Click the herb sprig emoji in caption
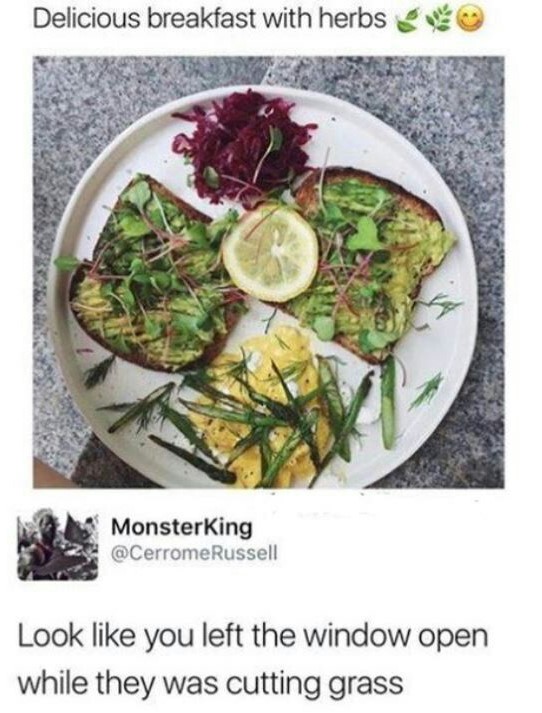The height and width of the screenshot is (713, 542). tap(439, 21)
